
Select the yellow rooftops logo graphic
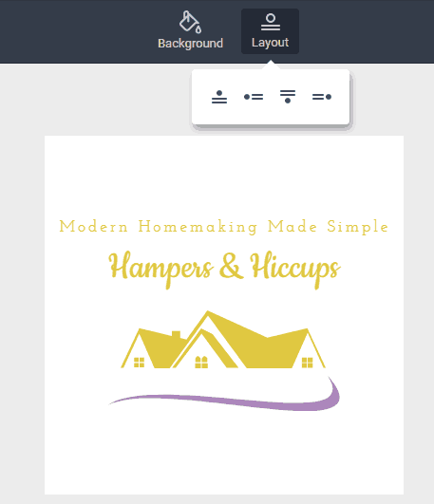pos(223,340)
